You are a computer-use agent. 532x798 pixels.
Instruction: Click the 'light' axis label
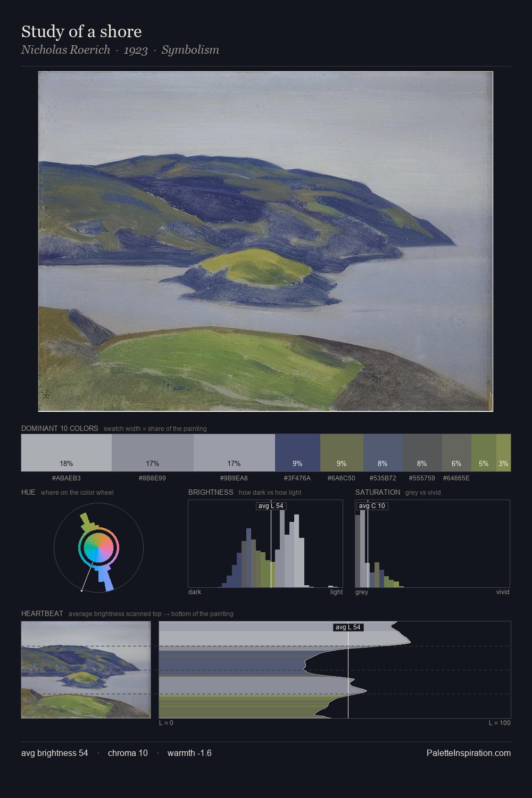click(336, 592)
